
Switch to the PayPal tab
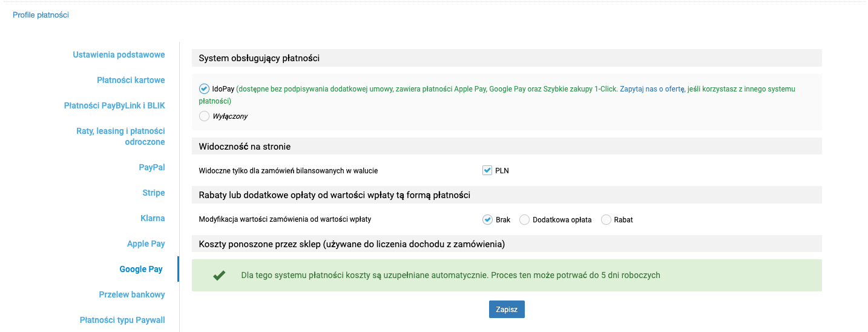pos(152,167)
